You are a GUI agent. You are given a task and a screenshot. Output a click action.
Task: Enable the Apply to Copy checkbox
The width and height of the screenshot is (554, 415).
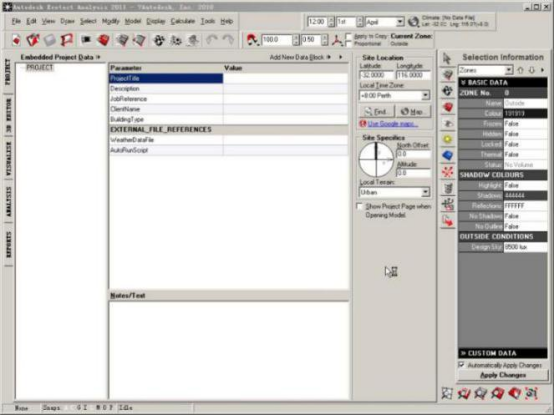349,36
